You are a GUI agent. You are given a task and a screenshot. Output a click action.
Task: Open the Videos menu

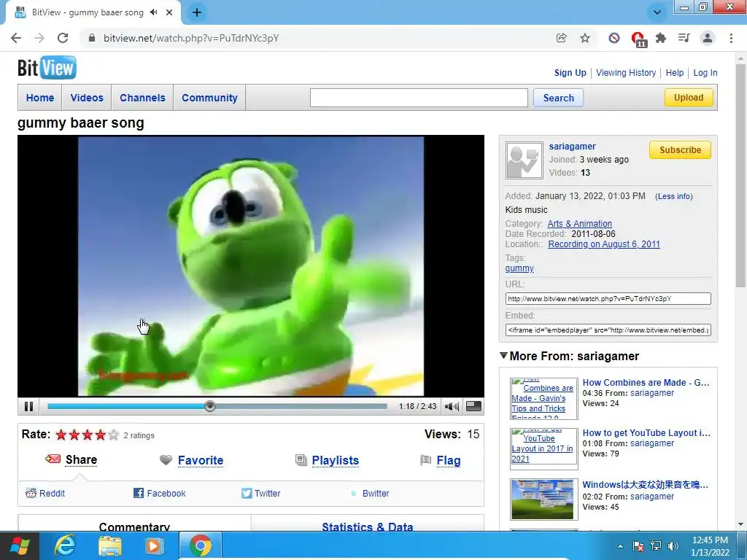click(x=87, y=98)
